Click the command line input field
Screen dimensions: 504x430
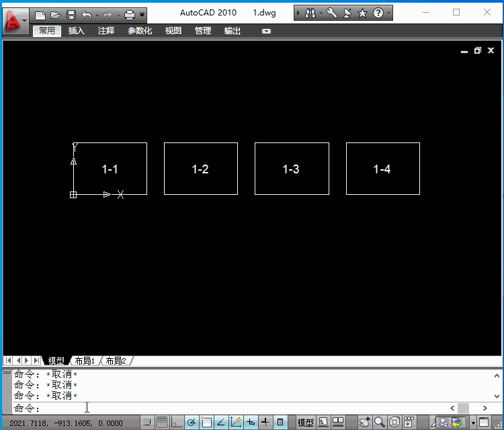[x=230, y=408]
